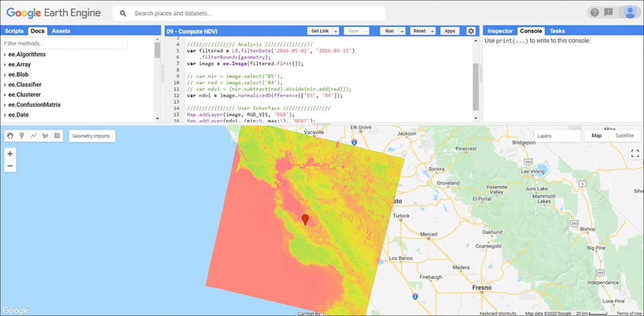644x316 pixels.
Task: Switch to the Inspector tab
Action: click(500, 31)
